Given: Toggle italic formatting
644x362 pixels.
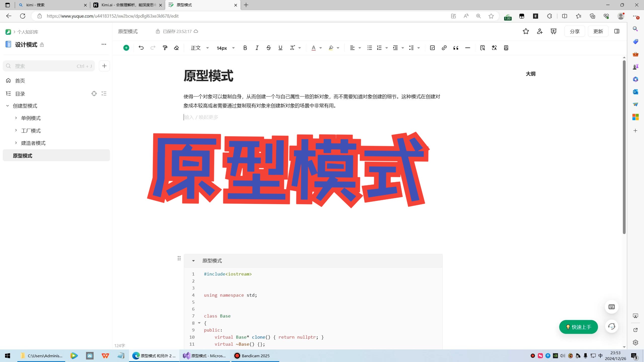Looking at the screenshot, I should pyautogui.click(x=257, y=48).
